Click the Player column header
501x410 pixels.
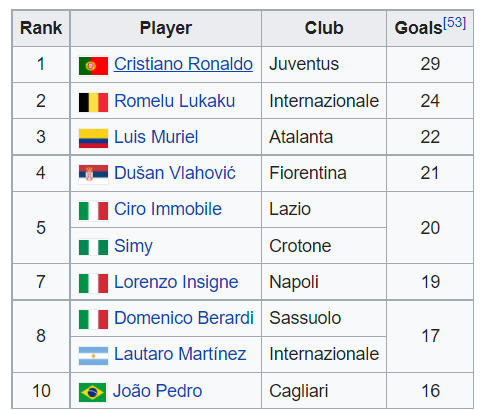click(x=166, y=28)
